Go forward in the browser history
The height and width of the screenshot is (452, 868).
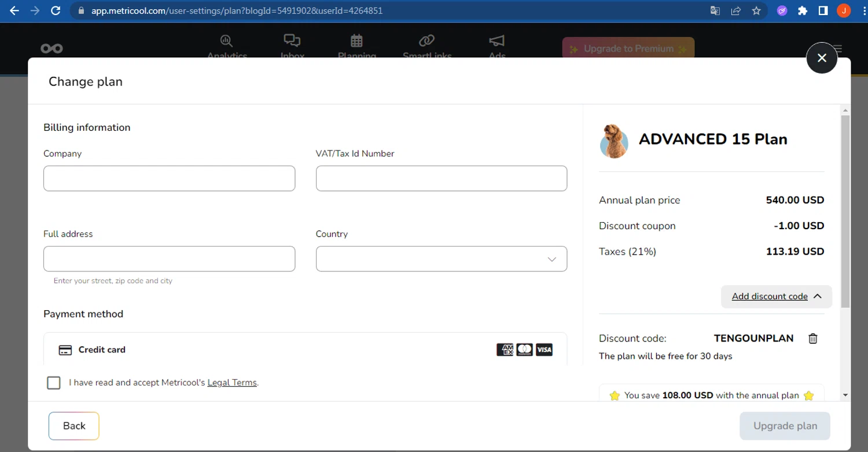coord(35,10)
